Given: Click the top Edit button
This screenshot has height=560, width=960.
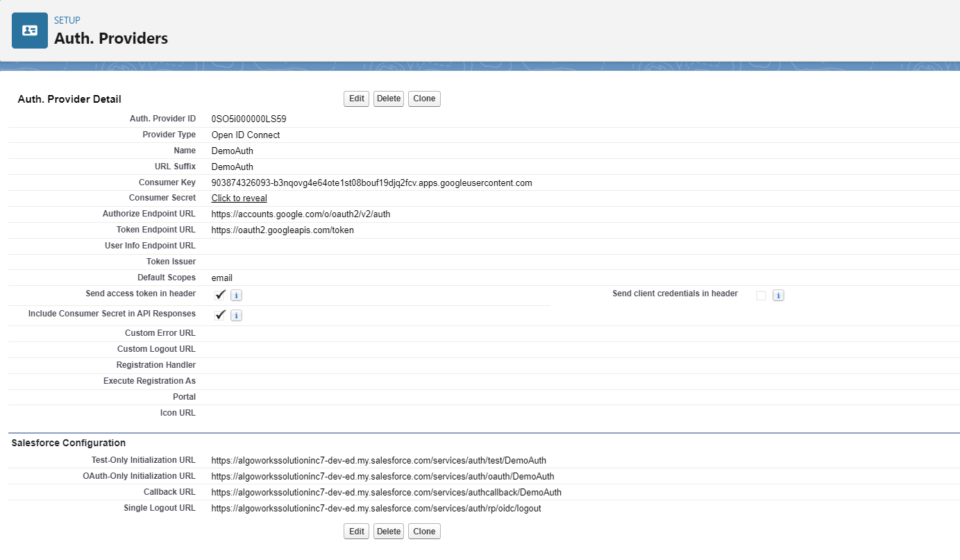Looking at the screenshot, I should 356,99.
